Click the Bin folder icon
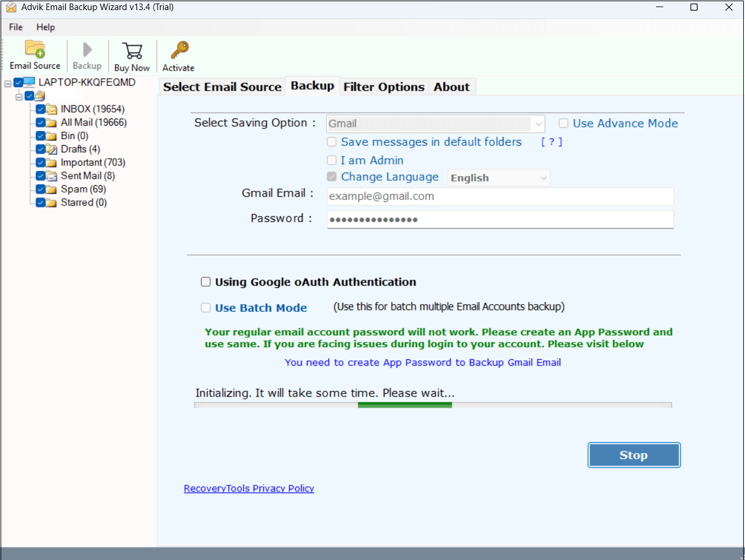745x560 pixels. [52, 136]
